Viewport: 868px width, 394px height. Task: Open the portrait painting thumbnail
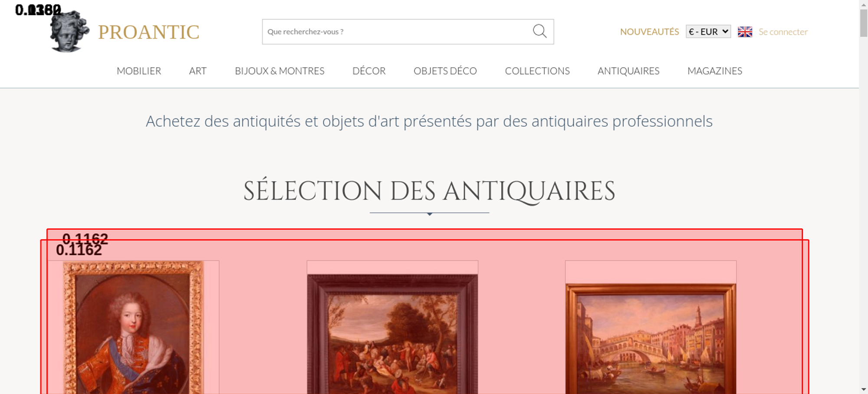click(x=133, y=327)
